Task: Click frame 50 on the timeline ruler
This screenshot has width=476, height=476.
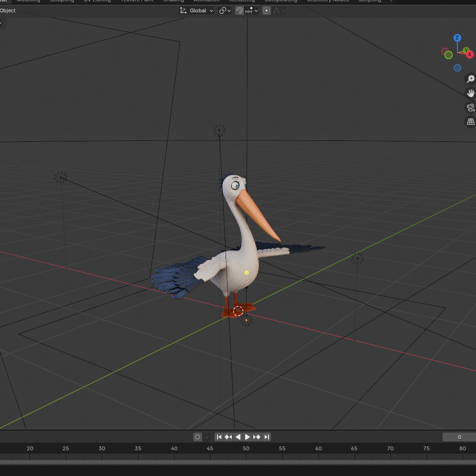Action: 246,448
